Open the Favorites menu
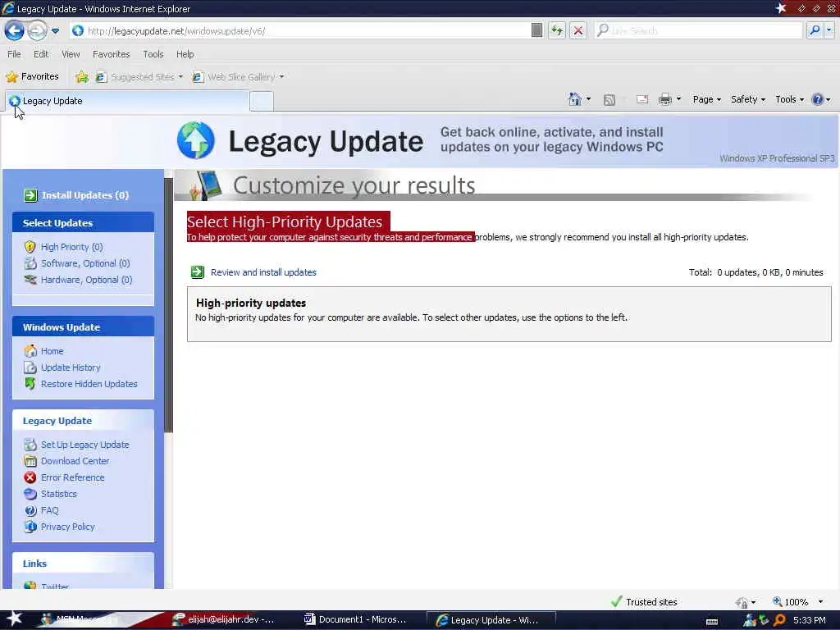The width and height of the screenshot is (840, 630). click(x=111, y=54)
